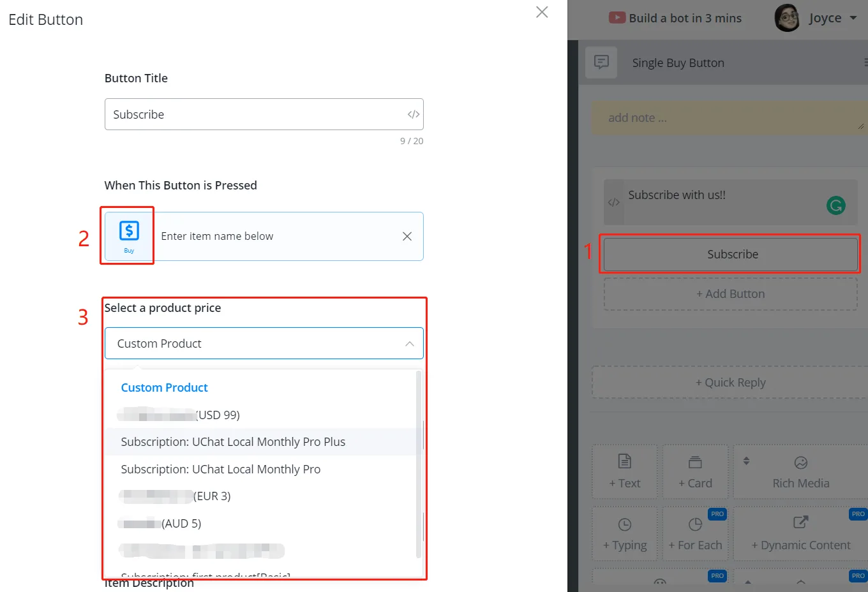
Task: Select UChat Local Monthly Pro subscription
Action: [x=261, y=469]
